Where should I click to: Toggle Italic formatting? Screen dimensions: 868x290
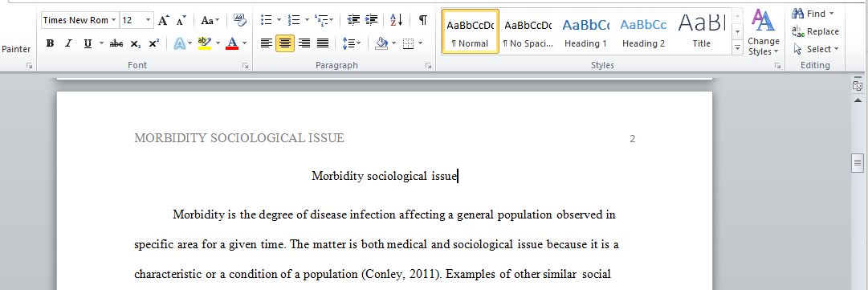click(x=68, y=43)
